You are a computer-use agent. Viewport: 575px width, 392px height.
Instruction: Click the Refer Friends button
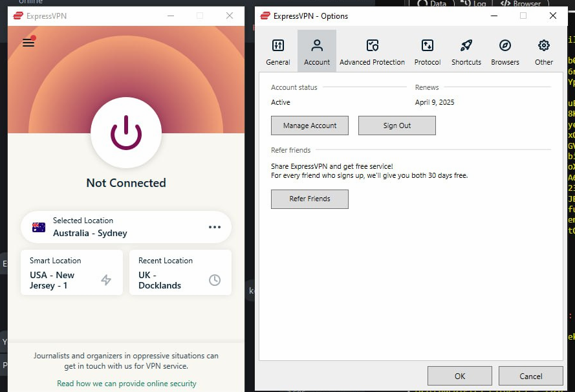pos(310,199)
